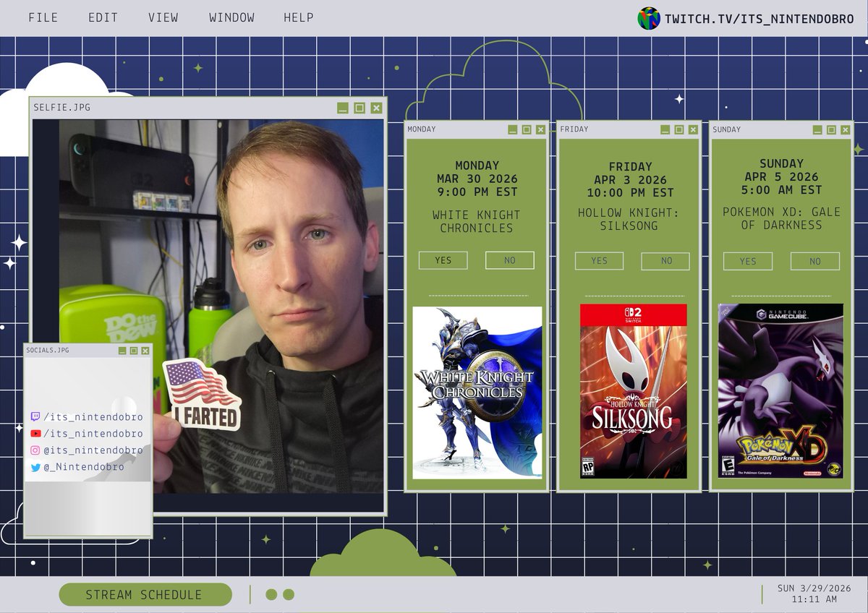The height and width of the screenshot is (613, 868).
Task: Click YES in the Friday window
Action: point(599,261)
